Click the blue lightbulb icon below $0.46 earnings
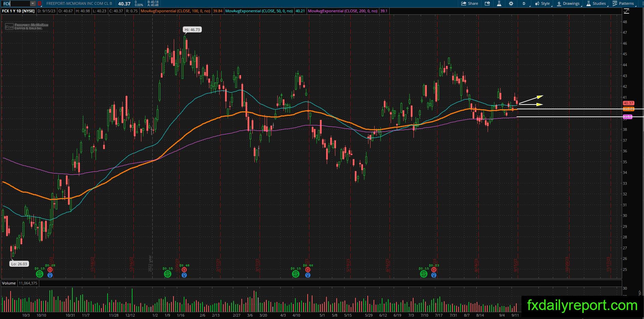Viewport: 644px width, 319px height. [308, 275]
